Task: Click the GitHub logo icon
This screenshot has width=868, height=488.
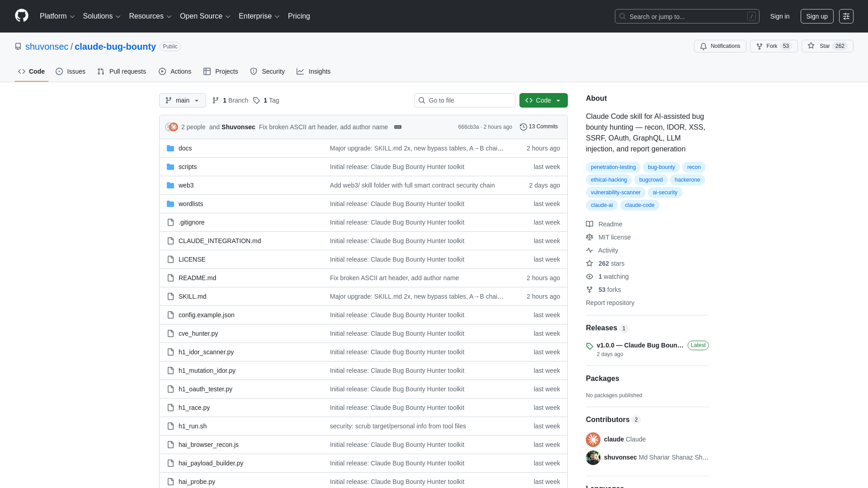Action: (21, 16)
